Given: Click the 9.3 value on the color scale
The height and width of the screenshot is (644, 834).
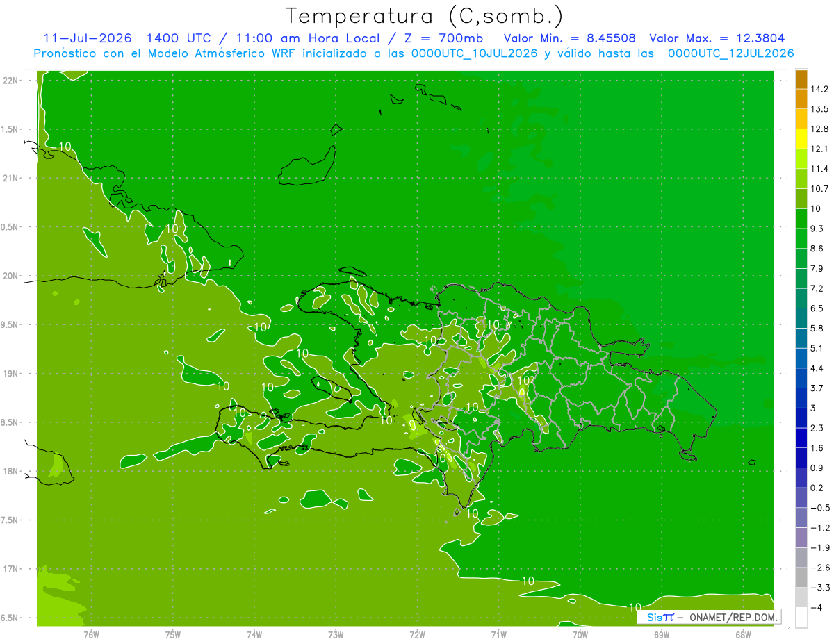Looking at the screenshot, I should pos(817,229).
